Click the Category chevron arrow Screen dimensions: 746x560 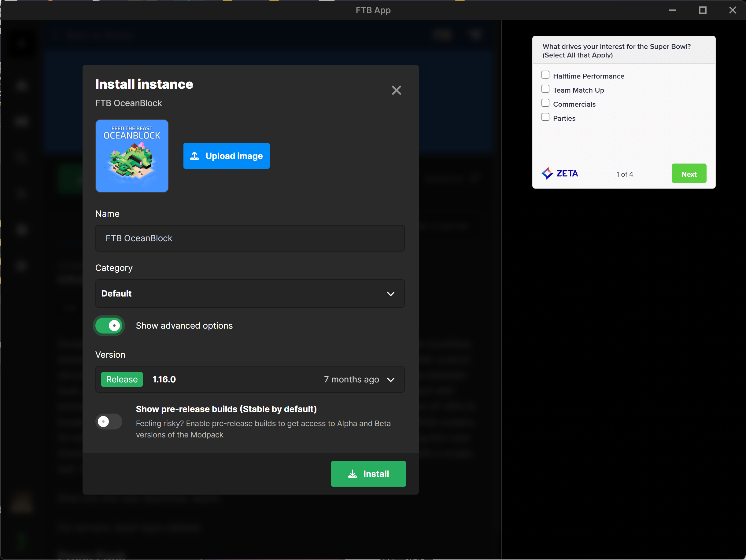click(x=390, y=294)
